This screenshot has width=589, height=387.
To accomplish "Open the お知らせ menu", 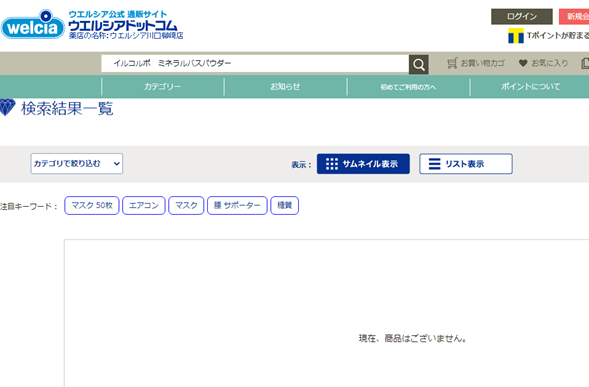I will point(285,87).
